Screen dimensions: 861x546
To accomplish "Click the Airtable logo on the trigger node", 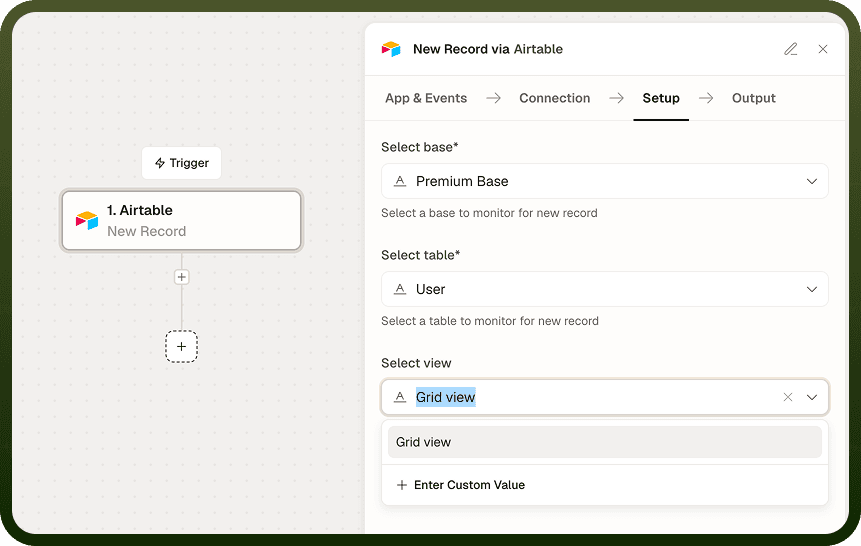I will point(87,221).
